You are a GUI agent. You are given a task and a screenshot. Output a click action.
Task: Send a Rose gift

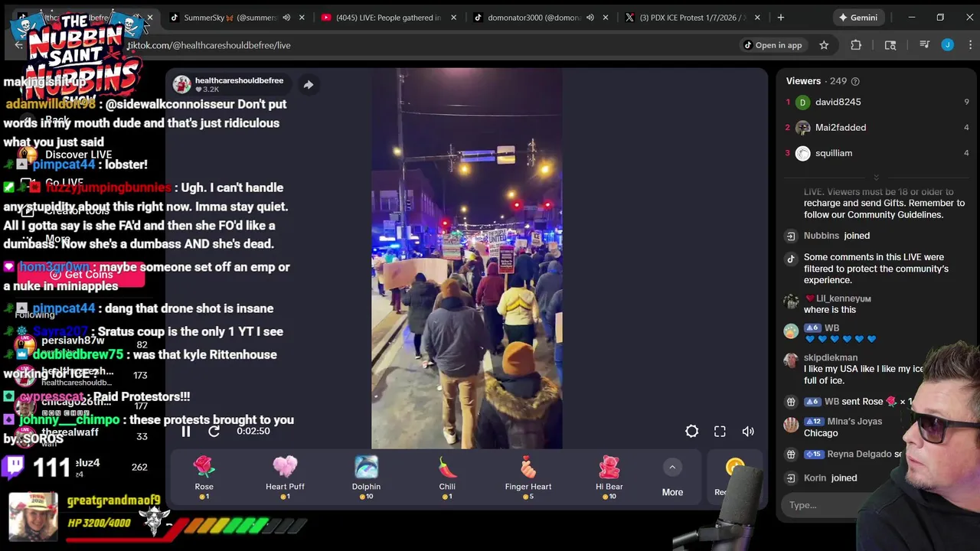[x=204, y=478]
